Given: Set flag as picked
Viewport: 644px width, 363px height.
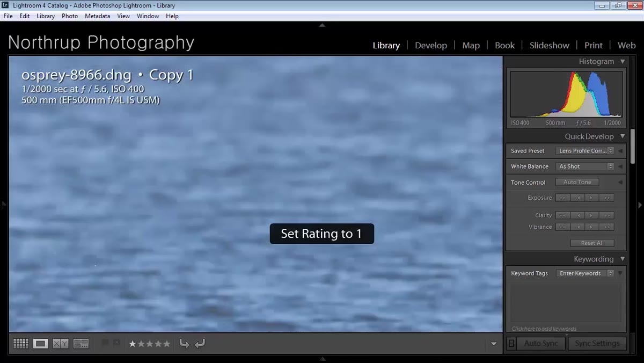Looking at the screenshot, I should point(105,343).
